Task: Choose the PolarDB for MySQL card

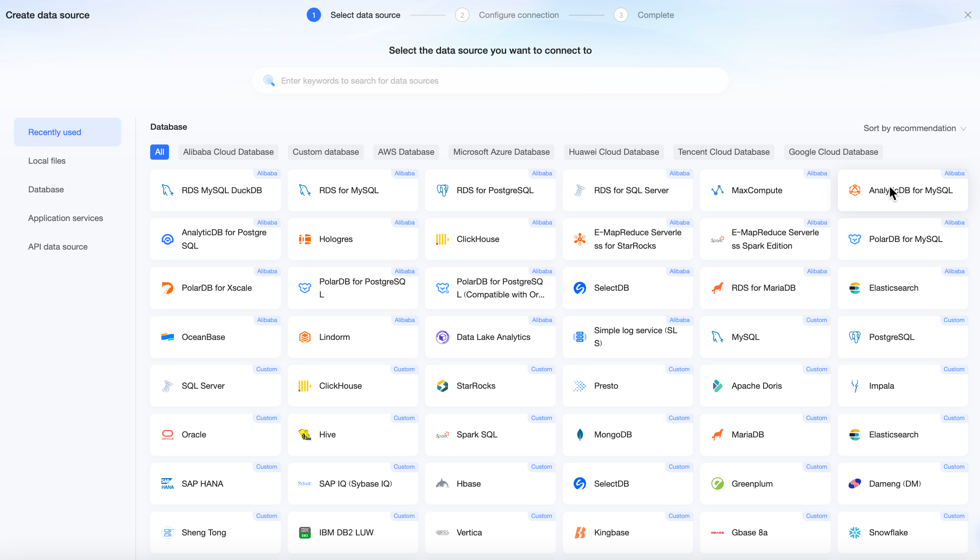Action: 902,239
